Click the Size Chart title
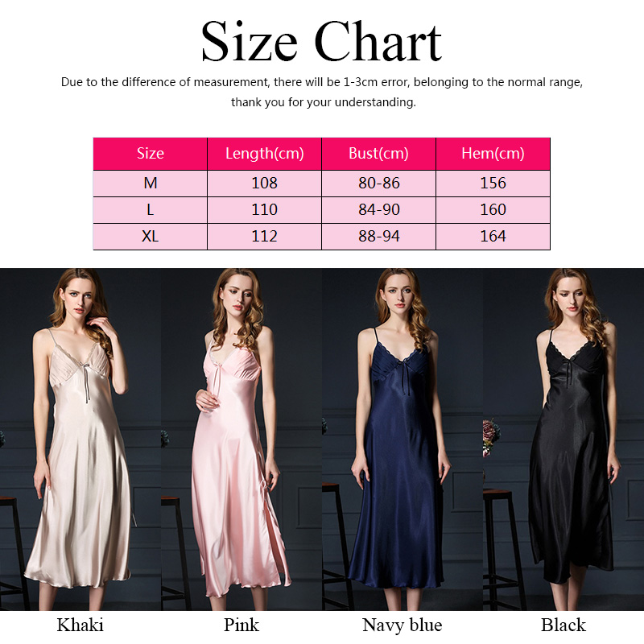Image resolution: width=644 pixels, height=644 pixels. pyautogui.click(x=321, y=42)
